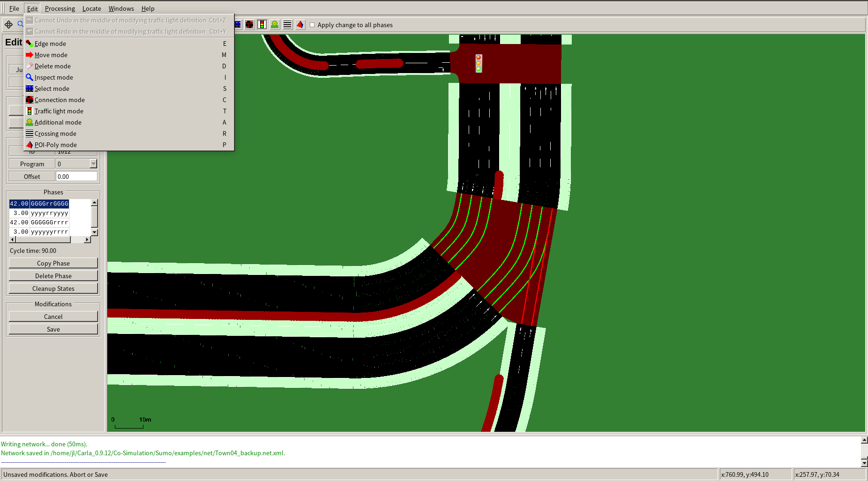Click the Cleanup States button
Viewport: 868px width, 481px height.
pos(53,289)
